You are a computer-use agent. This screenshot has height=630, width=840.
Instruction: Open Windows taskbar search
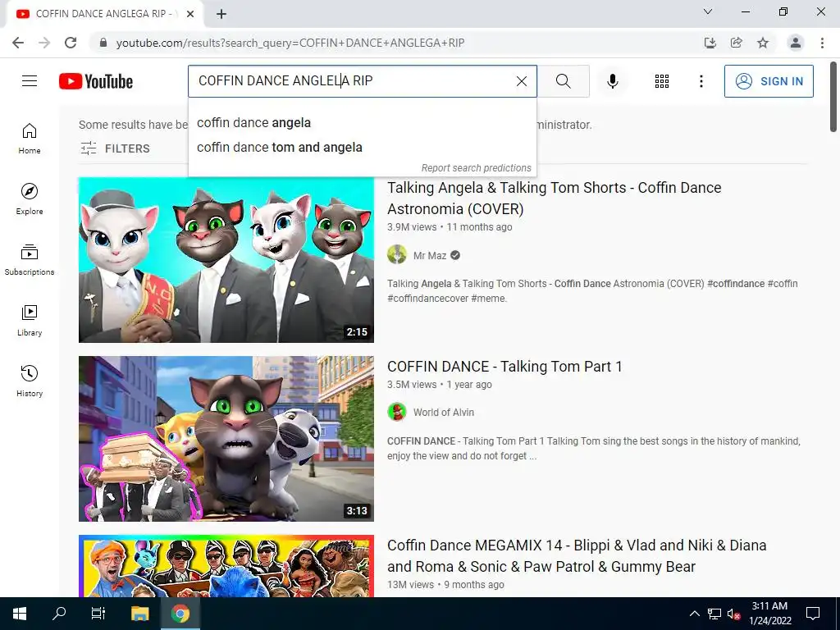[x=59, y=614]
